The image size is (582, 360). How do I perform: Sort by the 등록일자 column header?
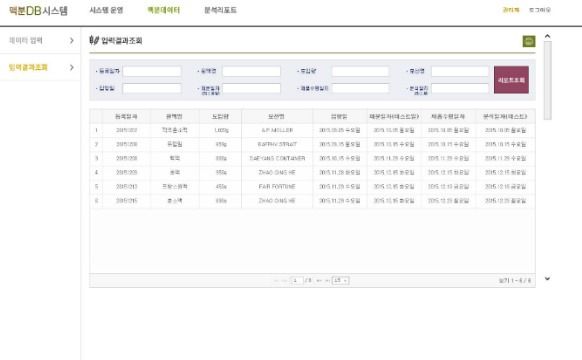coord(126,117)
